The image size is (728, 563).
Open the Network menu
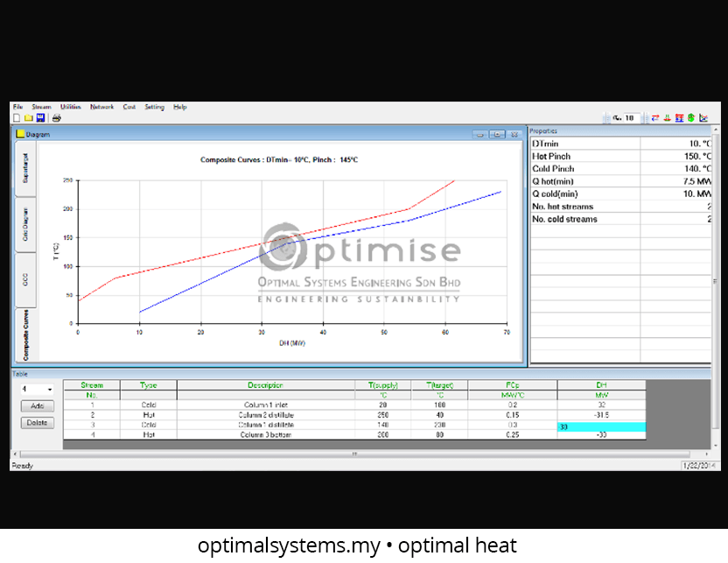(101, 107)
